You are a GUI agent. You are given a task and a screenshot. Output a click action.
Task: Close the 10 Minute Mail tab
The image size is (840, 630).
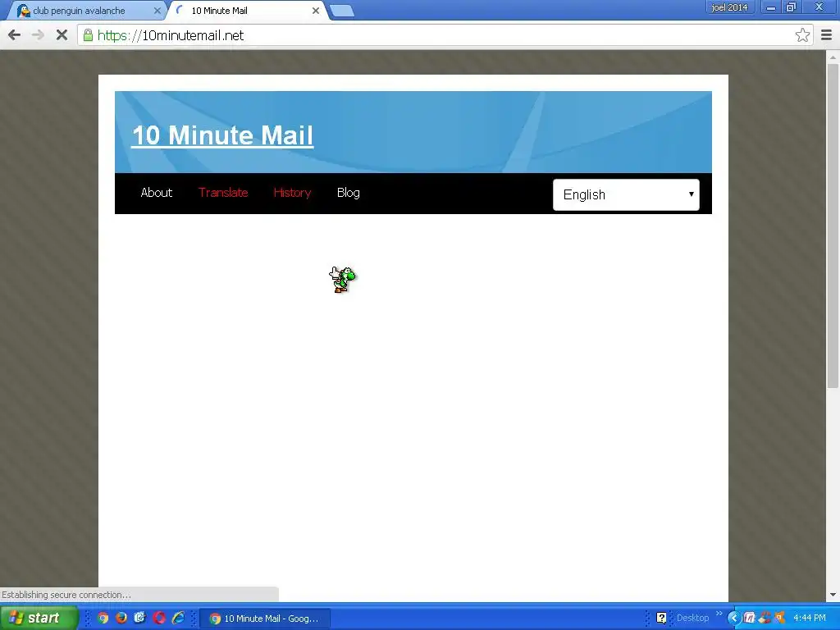pos(316,10)
